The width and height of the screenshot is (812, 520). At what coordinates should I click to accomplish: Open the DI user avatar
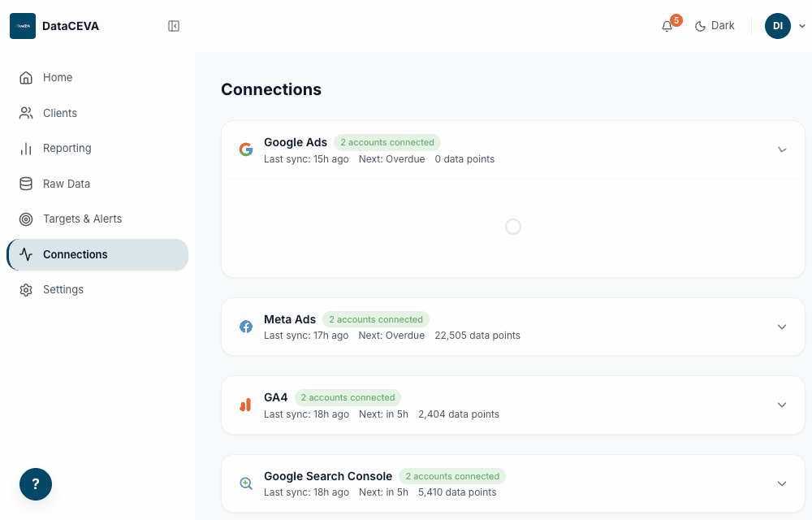[778, 26]
